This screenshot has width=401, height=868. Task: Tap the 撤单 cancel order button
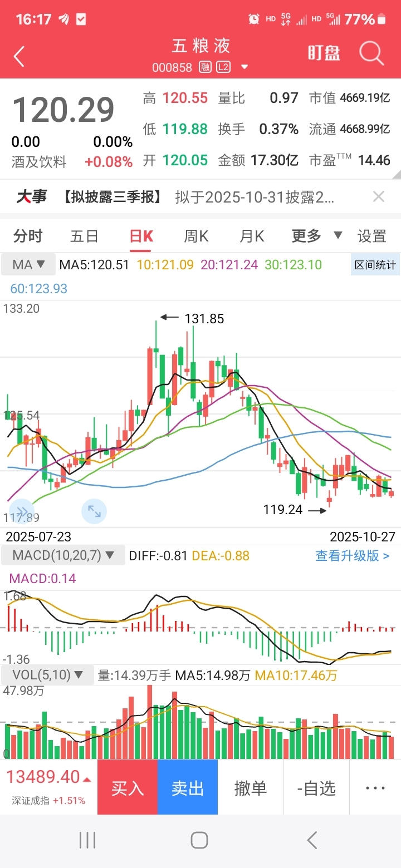(x=251, y=787)
